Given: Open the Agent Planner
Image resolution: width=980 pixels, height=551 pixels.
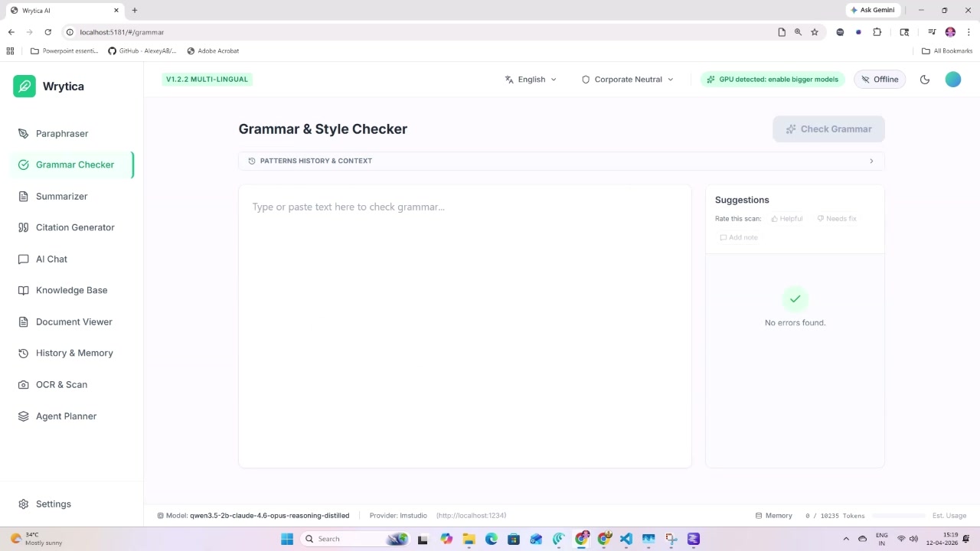Looking at the screenshot, I should click(x=66, y=416).
